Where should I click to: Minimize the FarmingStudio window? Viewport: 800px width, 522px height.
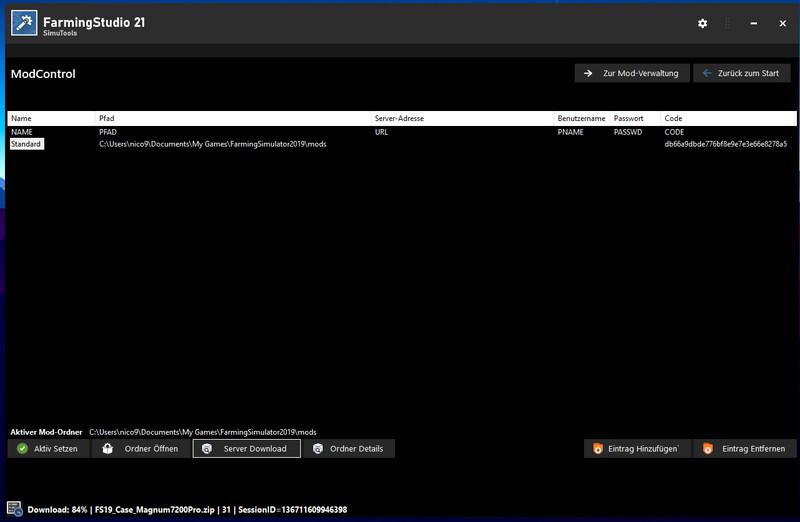(x=755, y=23)
